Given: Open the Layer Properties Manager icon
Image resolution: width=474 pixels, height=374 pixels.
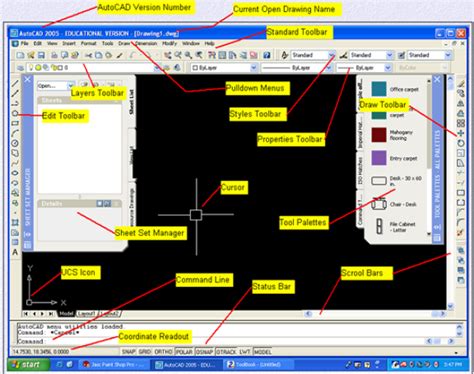Looking at the screenshot, I should [x=20, y=68].
